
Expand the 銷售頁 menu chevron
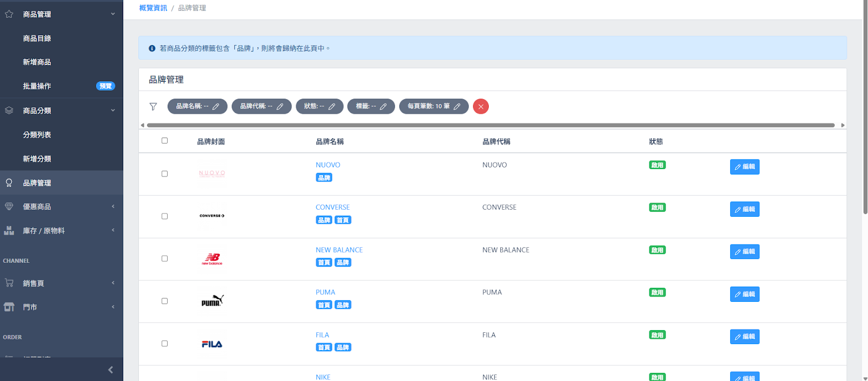113,283
